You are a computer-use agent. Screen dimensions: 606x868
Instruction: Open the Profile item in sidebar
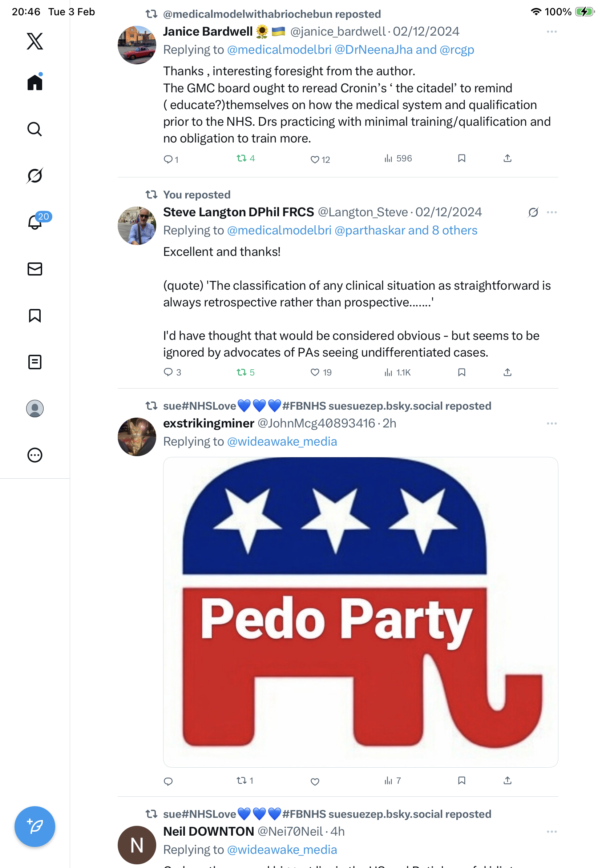[x=35, y=408]
